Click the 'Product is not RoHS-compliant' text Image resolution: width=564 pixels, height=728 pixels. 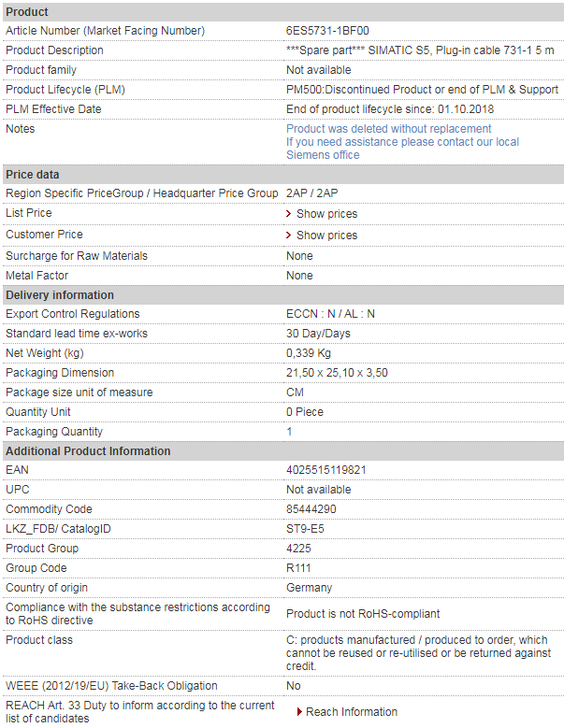click(x=363, y=614)
